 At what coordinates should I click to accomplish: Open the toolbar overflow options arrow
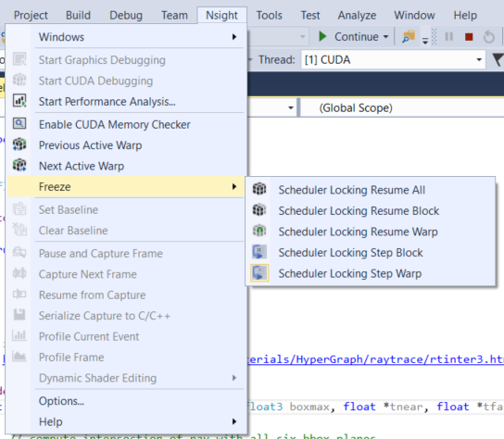(x=425, y=41)
